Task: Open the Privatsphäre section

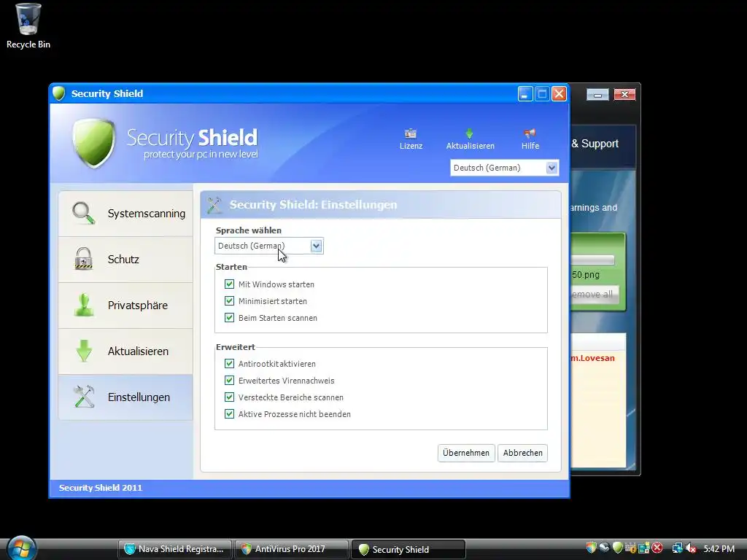Action: pos(125,306)
